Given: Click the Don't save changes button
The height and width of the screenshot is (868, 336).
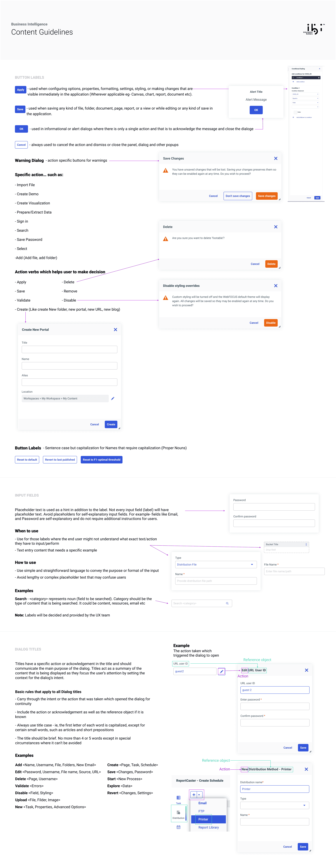Looking at the screenshot, I should click(x=238, y=196).
